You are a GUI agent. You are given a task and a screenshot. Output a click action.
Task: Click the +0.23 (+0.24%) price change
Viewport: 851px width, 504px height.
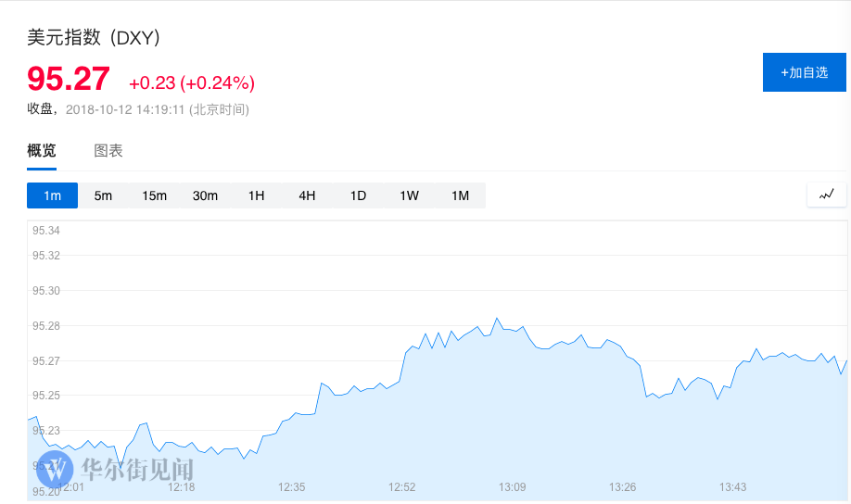192,82
